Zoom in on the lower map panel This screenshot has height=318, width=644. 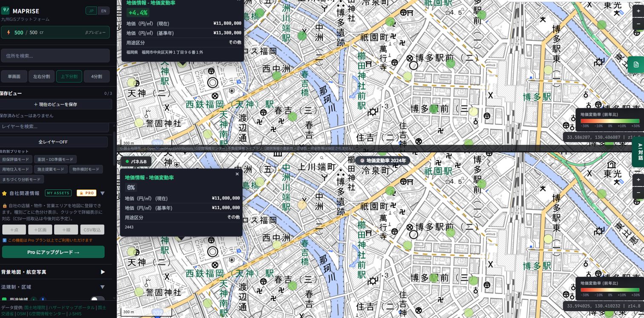pos(638,180)
